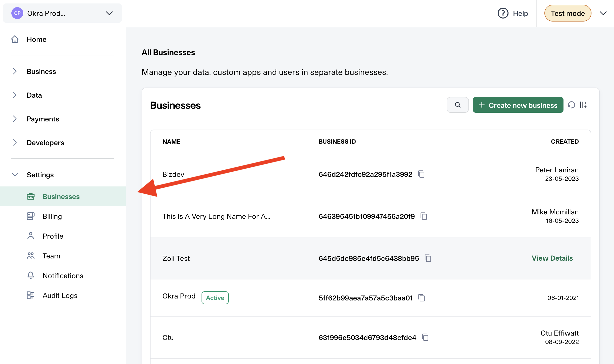
Task: Select the Okra Prod business name
Action: point(179,296)
